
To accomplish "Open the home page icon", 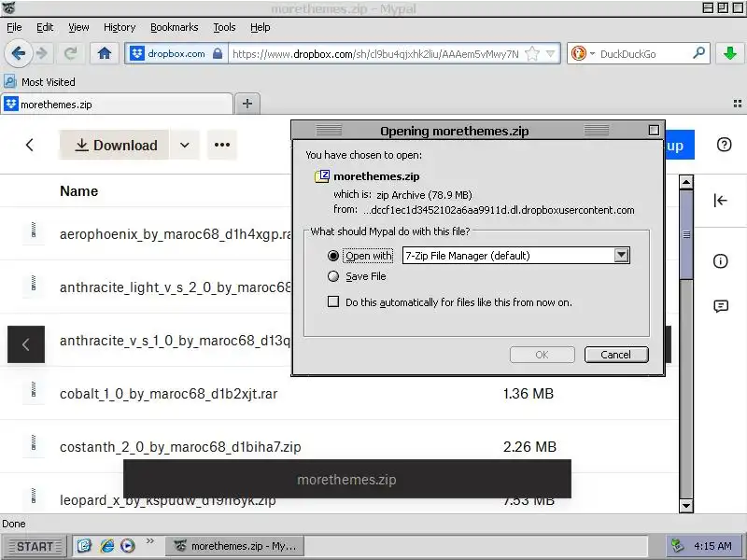I will 105,53.
